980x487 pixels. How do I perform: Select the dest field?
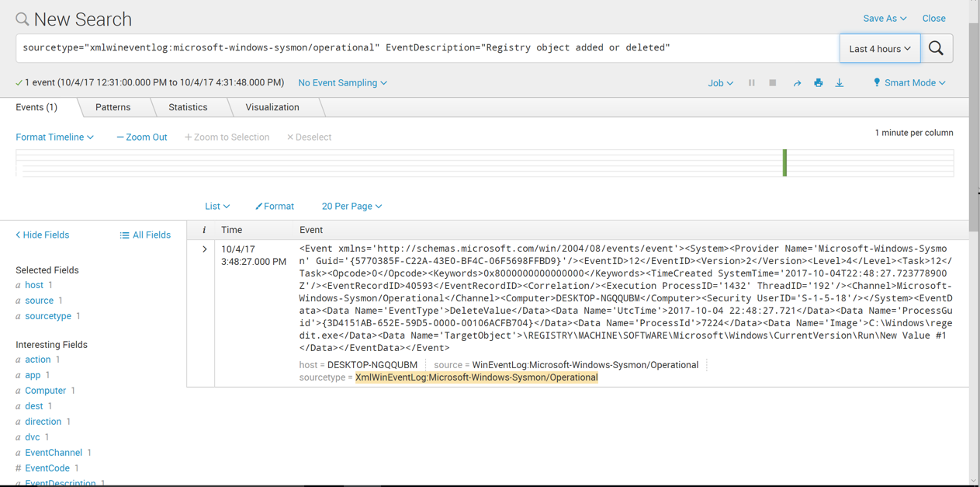[x=33, y=406]
